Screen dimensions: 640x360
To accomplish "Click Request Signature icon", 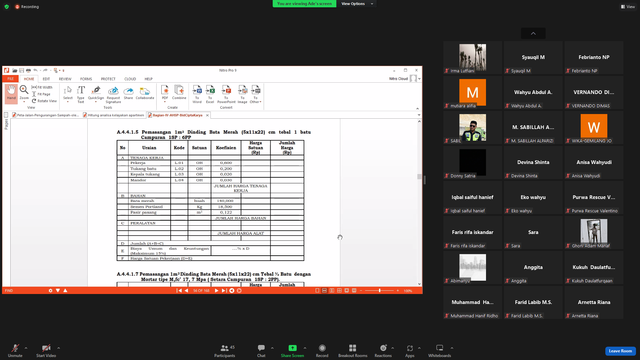I will [113, 94].
